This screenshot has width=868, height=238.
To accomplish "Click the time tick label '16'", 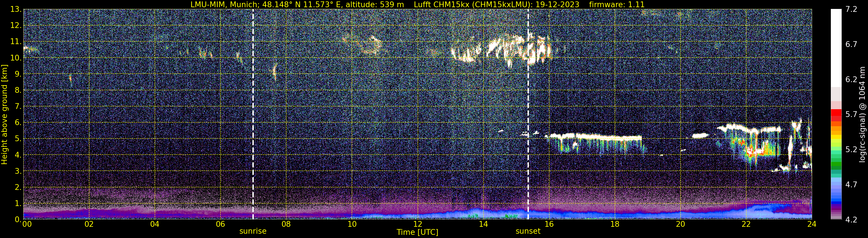I will [x=549, y=224].
